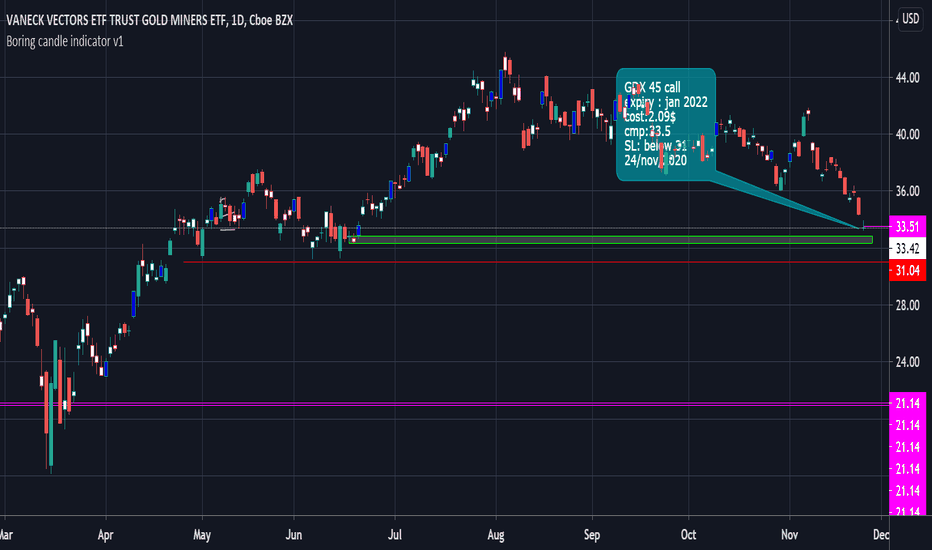
Task: Click the 36.00 price axis label
Action: coord(908,191)
